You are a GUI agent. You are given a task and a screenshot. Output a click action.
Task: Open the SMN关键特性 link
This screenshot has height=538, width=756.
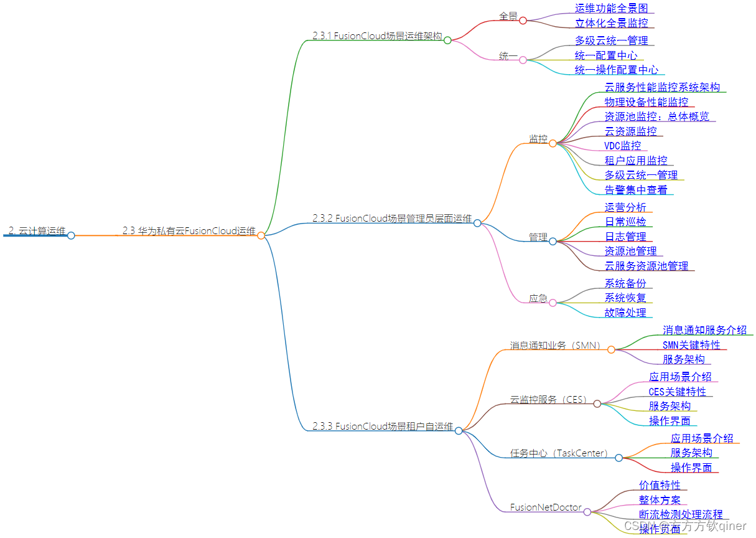(691, 345)
